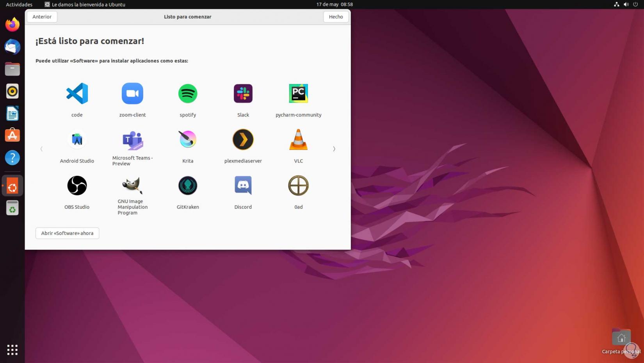The image size is (644, 363).
Task: Select the Slack app icon
Action: 243,93
